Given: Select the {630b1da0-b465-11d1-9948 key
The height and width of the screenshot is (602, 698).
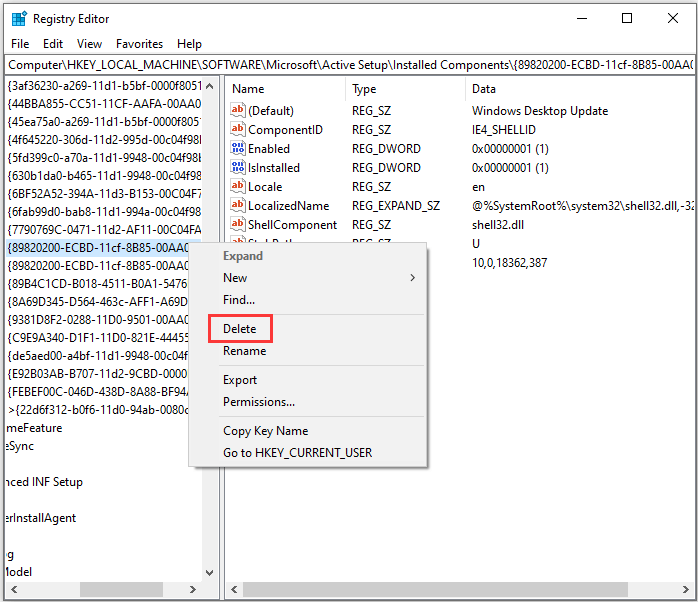Looking at the screenshot, I should 105,175.
